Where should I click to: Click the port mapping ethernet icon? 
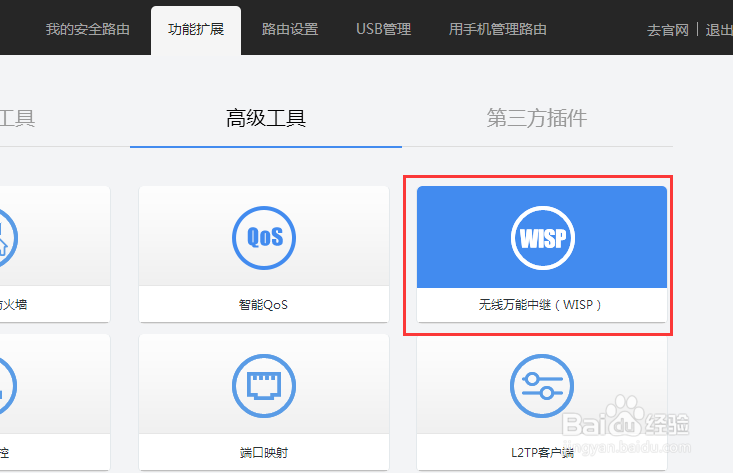[x=264, y=386]
